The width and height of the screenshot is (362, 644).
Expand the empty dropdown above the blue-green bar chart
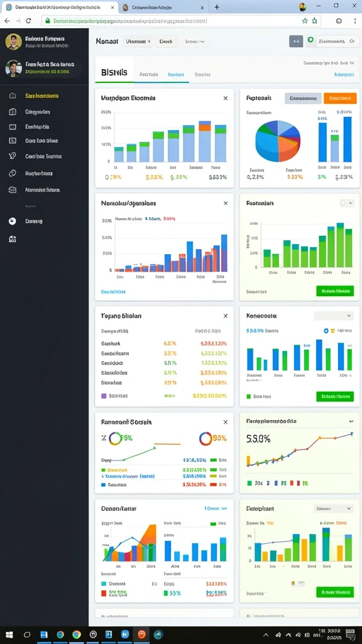334,316
